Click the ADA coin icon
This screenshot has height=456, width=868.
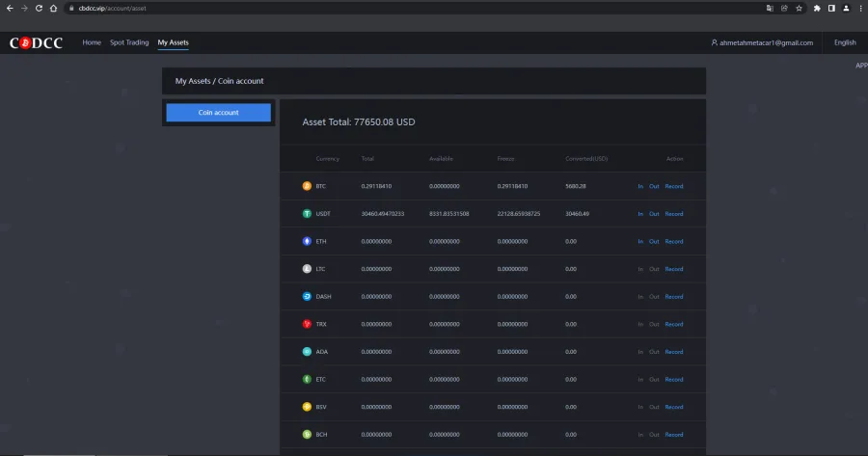tap(307, 352)
